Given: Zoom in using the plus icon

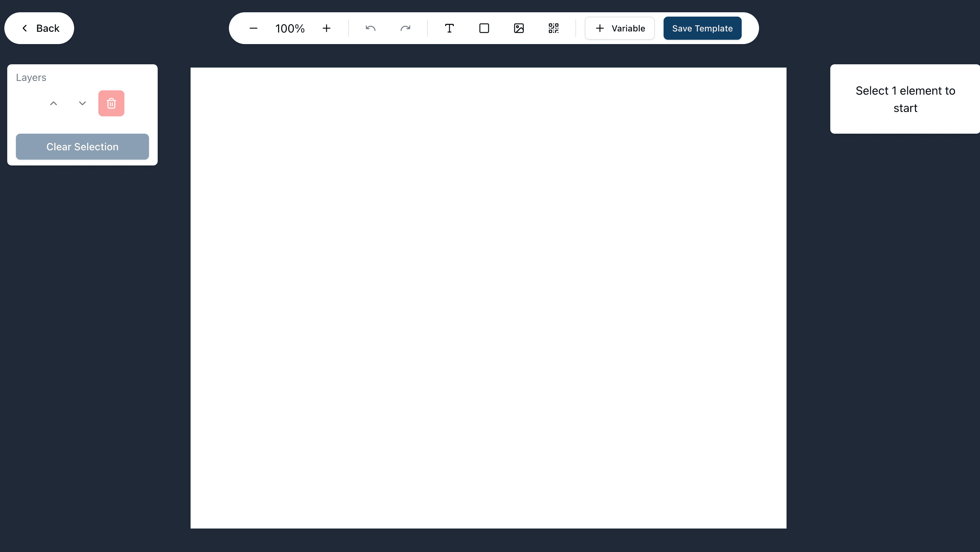Looking at the screenshot, I should (x=327, y=28).
